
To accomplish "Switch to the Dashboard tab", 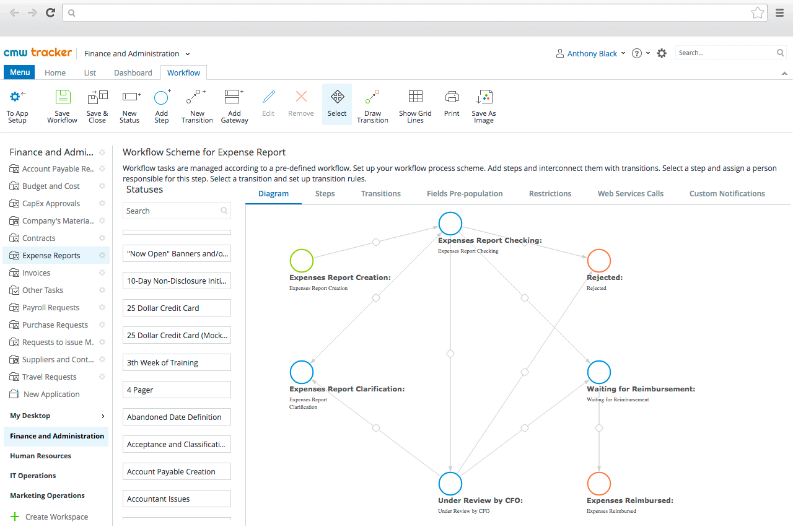I will point(133,72).
